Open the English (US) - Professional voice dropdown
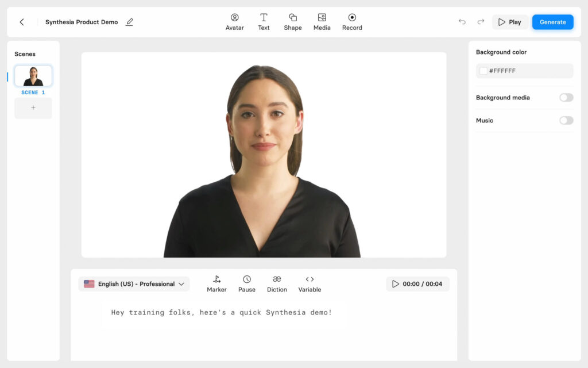 [x=134, y=283]
